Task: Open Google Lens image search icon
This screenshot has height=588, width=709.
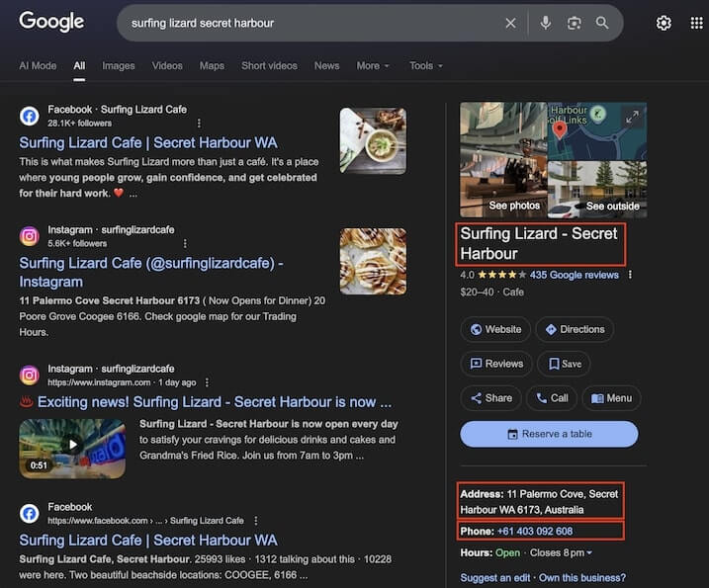Action: click(x=574, y=23)
